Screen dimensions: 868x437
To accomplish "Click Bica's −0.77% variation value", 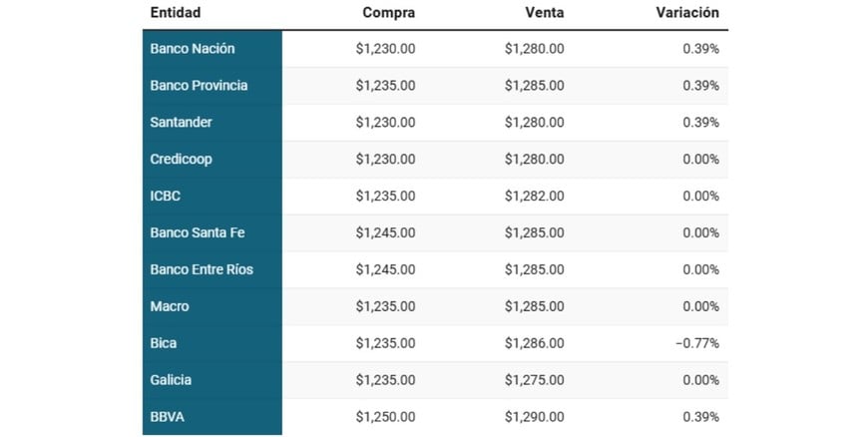I will pyautogui.click(x=696, y=344).
